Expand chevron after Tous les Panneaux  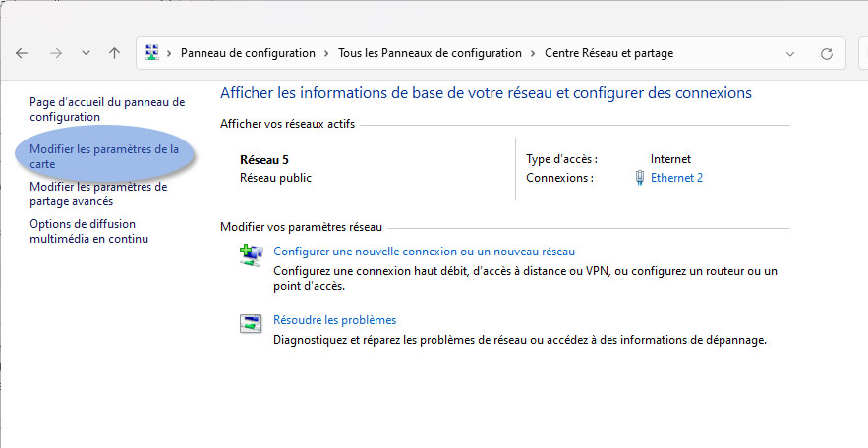pyautogui.click(x=533, y=53)
